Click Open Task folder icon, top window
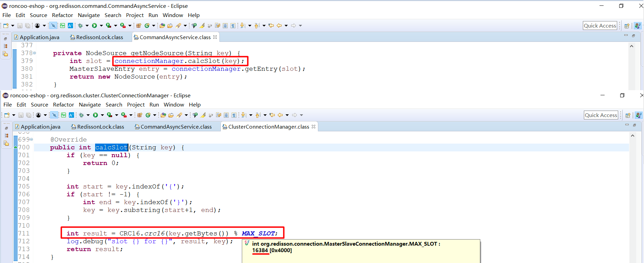The width and height of the screenshot is (644, 263). pos(170,26)
